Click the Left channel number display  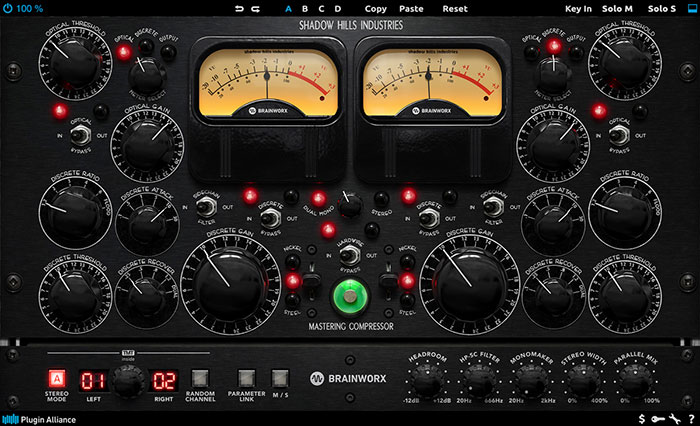point(93,380)
